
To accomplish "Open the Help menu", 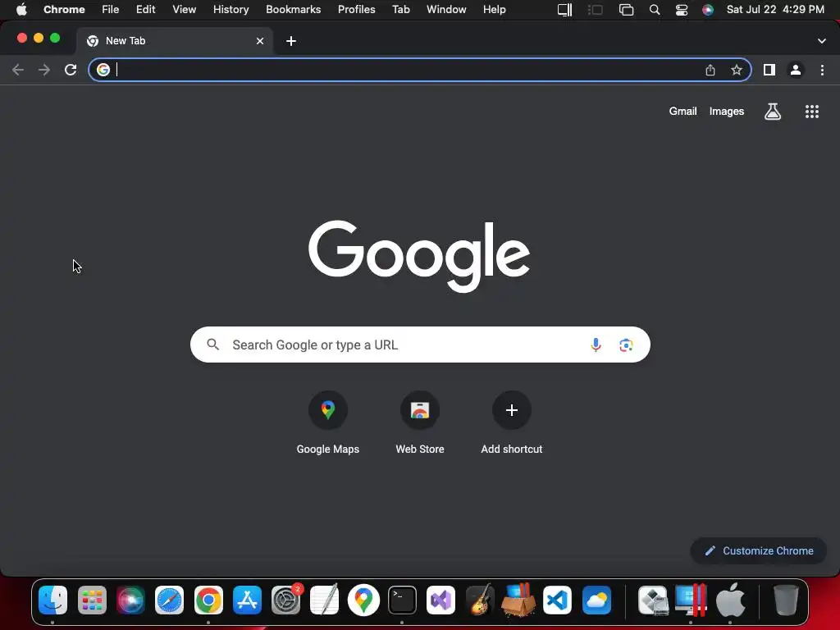I will 494,10.
